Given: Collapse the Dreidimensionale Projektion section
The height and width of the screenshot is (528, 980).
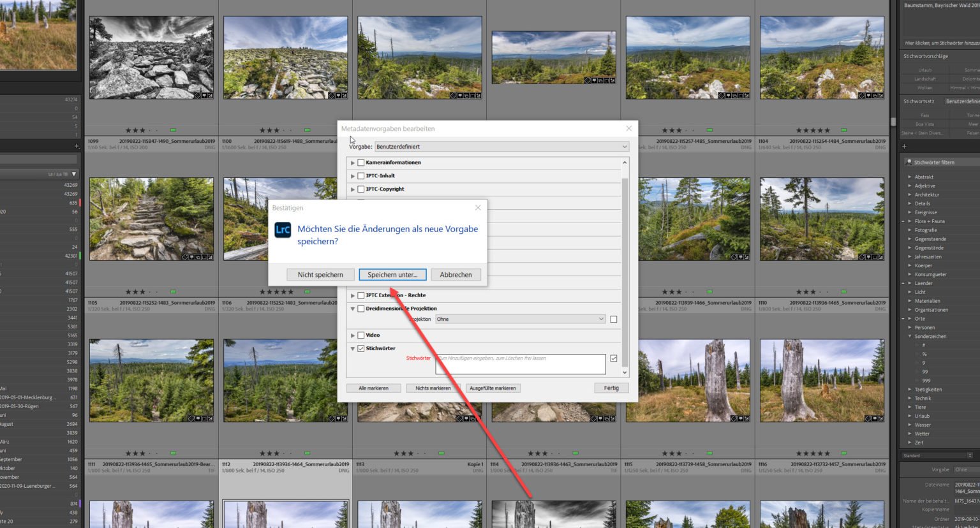Looking at the screenshot, I should point(352,309).
